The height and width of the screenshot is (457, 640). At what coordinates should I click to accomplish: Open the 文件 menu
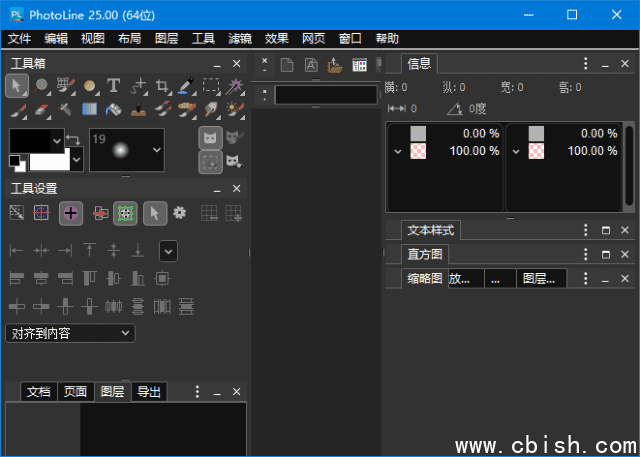point(19,39)
